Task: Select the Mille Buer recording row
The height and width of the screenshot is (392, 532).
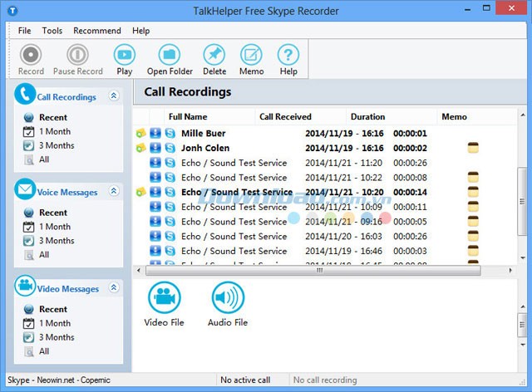Action: (325, 133)
